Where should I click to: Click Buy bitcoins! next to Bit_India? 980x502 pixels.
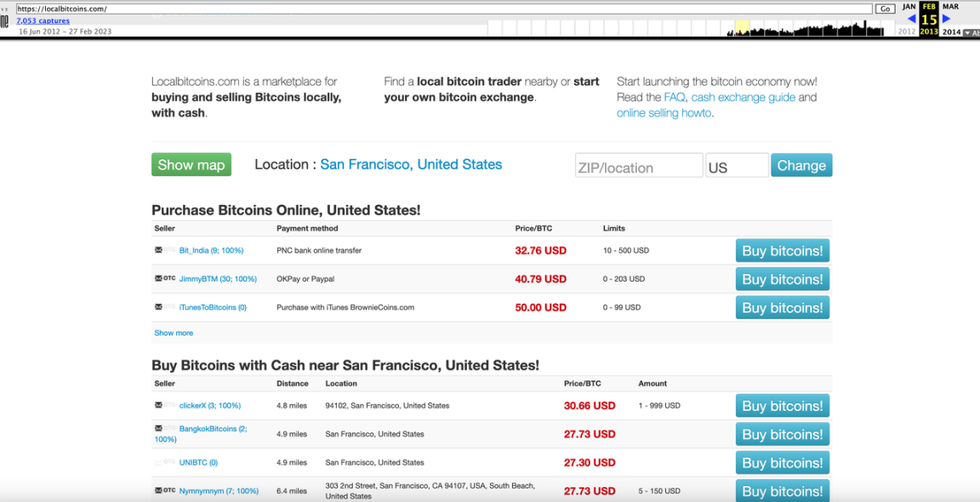point(782,250)
